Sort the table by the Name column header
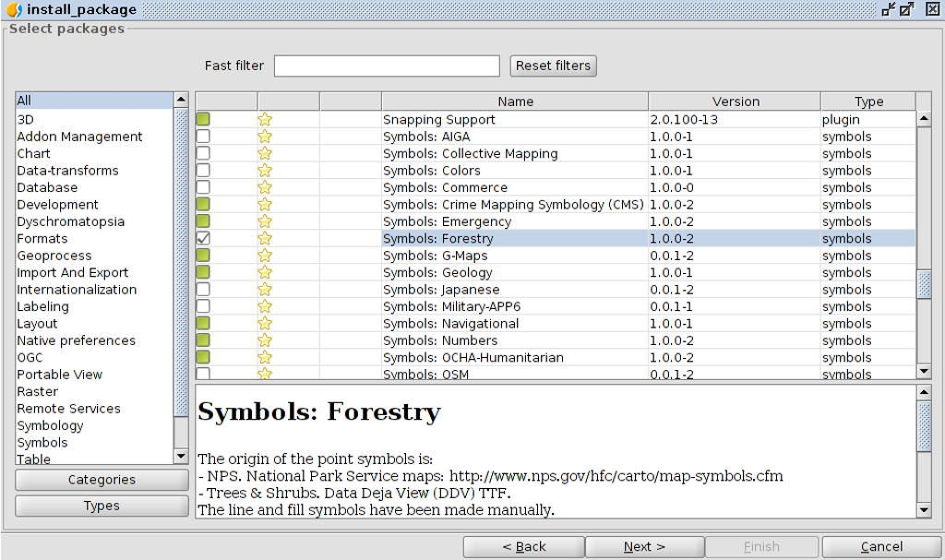The image size is (945, 560). [515, 101]
